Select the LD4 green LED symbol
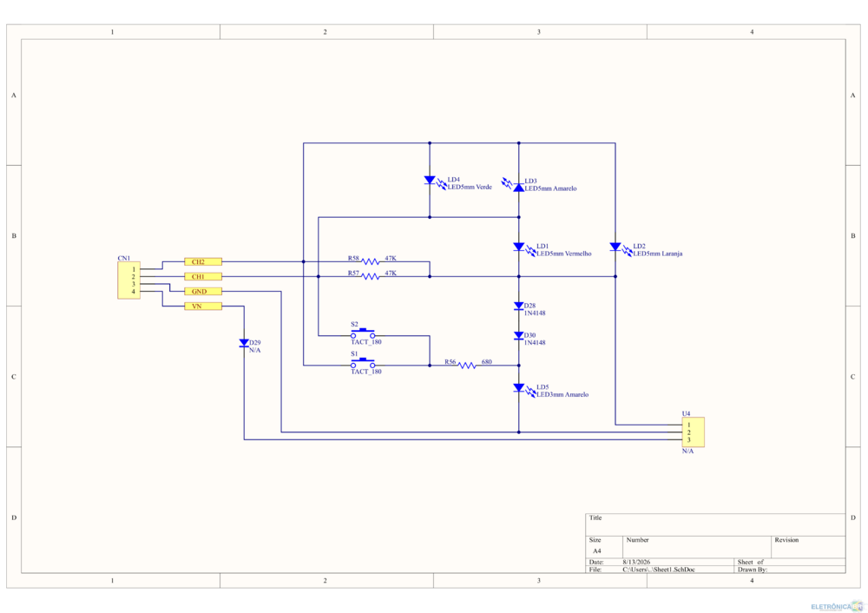Screen dimensions: 868x613 tap(430, 181)
